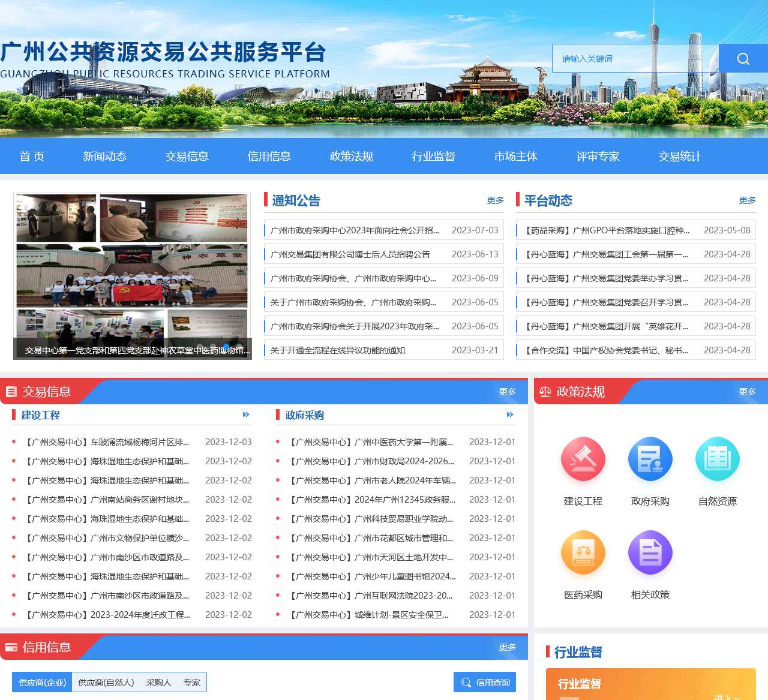Image resolution: width=768 pixels, height=700 pixels.
Task: Open the 交易统计 navigation menu item
Action: [x=679, y=157]
